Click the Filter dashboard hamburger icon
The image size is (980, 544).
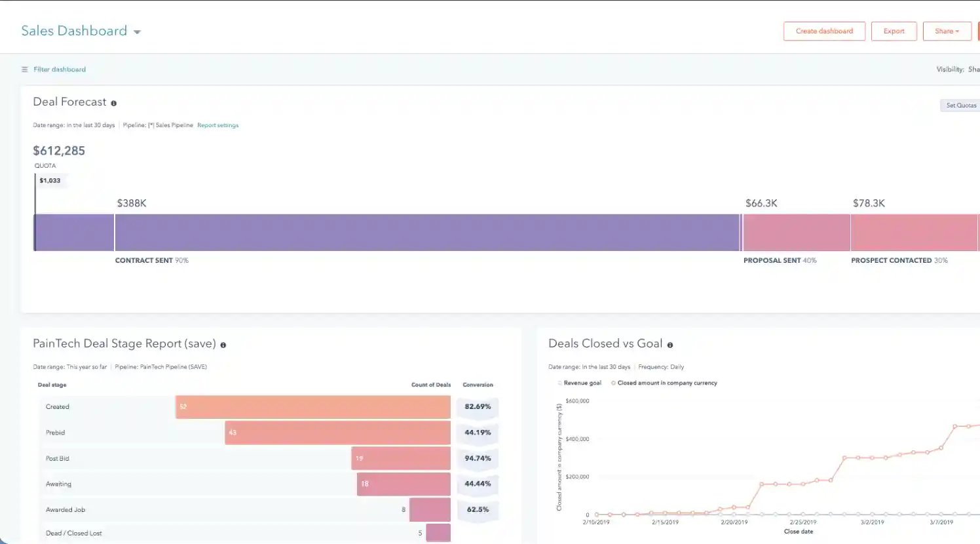[x=25, y=69]
